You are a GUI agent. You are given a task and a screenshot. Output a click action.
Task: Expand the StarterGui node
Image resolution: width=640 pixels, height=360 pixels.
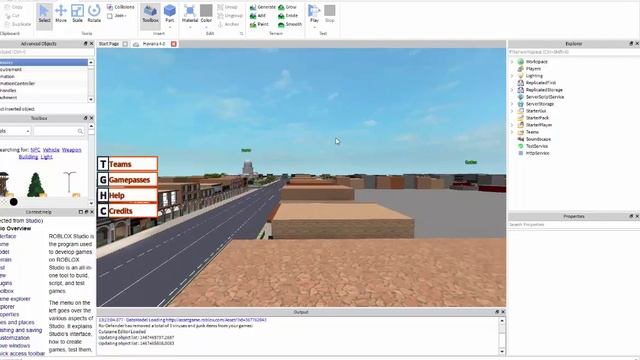click(x=512, y=111)
